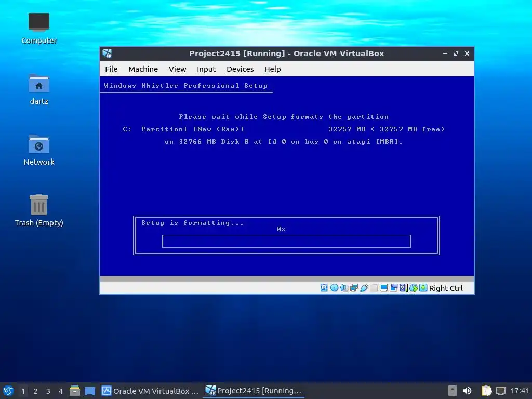Click the USB devices status icon
532x399 pixels.
(x=364, y=288)
